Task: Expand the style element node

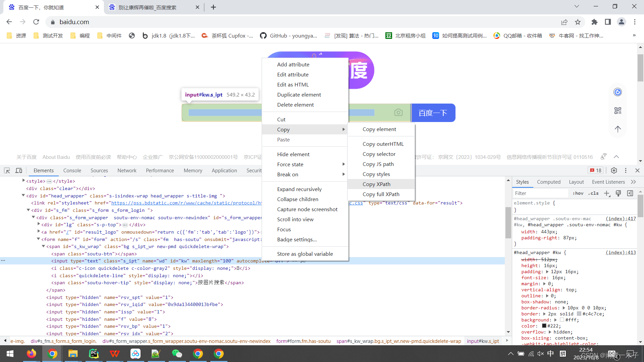Action: tap(23, 181)
